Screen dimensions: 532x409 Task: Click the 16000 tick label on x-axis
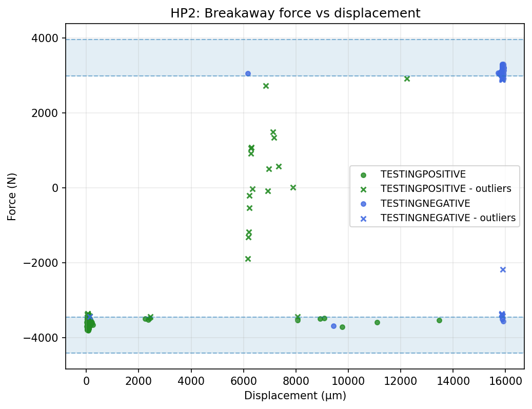point(505,381)
